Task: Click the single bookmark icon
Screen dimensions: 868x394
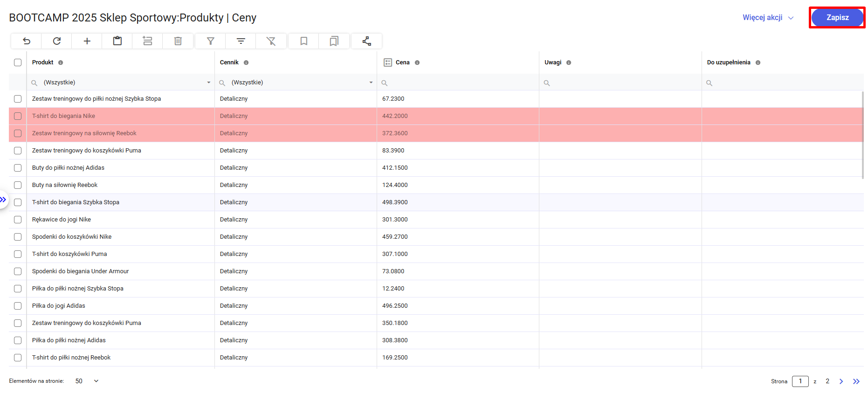Action: pos(304,41)
